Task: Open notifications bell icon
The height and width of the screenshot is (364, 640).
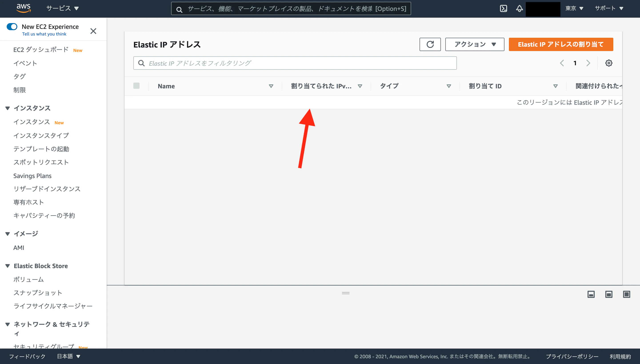Action: point(519,8)
